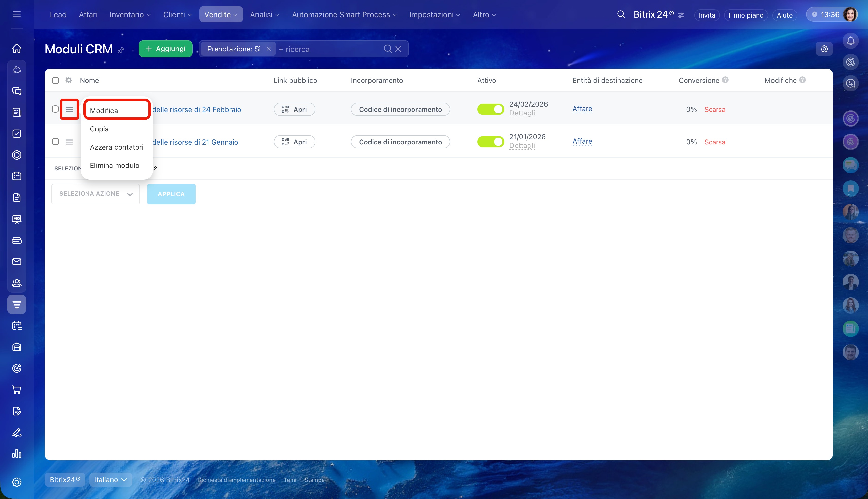The image size is (868, 499).
Task: Open hamburger menu for 24 Febbraio row
Action: coord(69,109)
